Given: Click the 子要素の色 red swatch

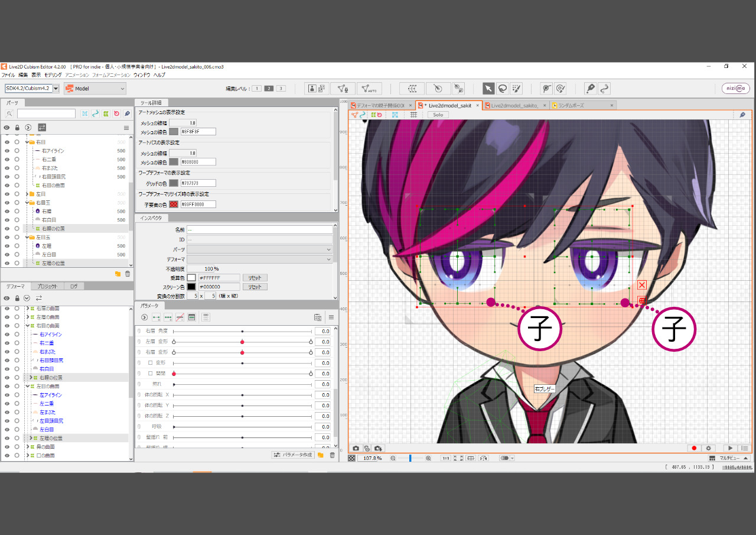Looking at the screenshot, I should pyautogui.click(x=174, y=204).
